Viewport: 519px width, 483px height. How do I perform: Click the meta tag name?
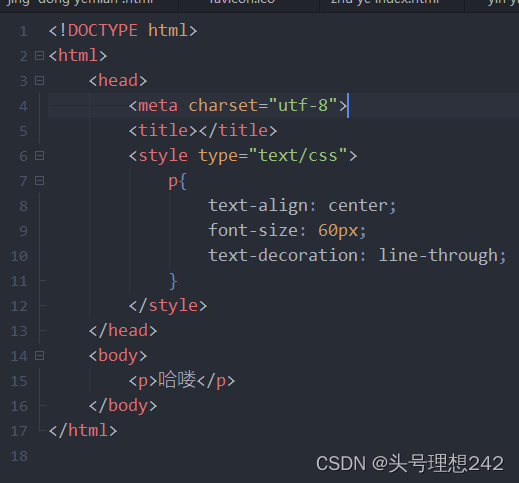(158, 106)
